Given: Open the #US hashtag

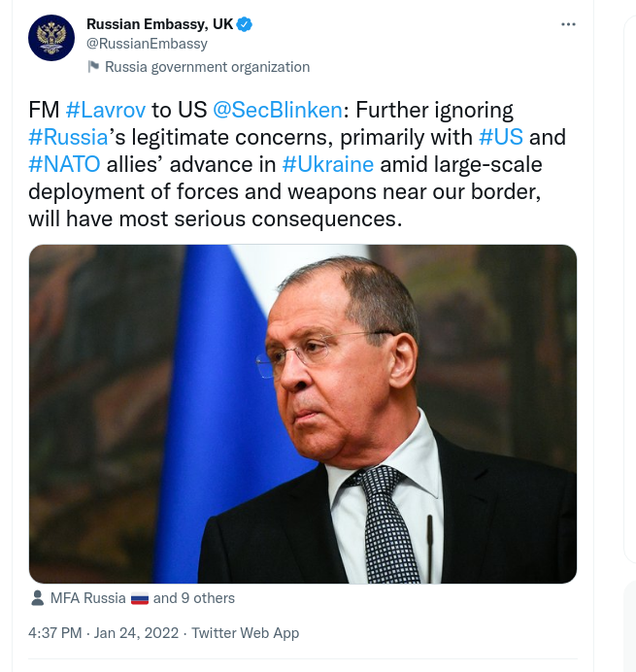Looking at the screenshot, I should (x=502, y=137).
